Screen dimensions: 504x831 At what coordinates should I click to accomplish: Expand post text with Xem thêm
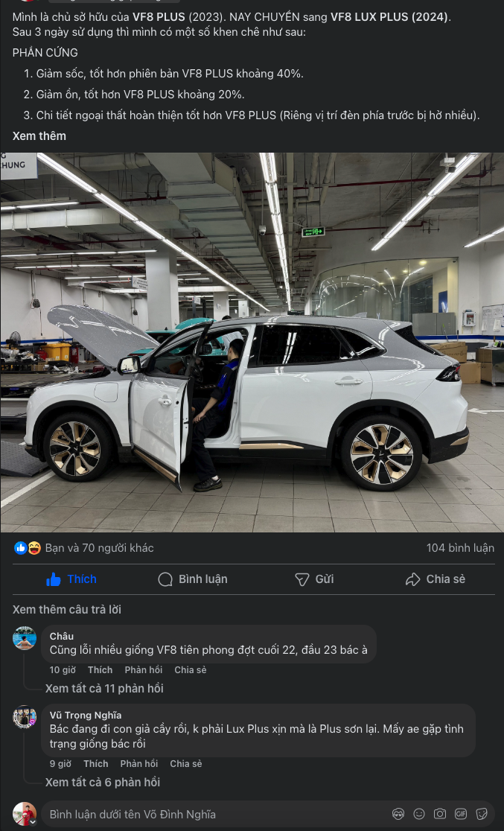click(x=39, y=136)
